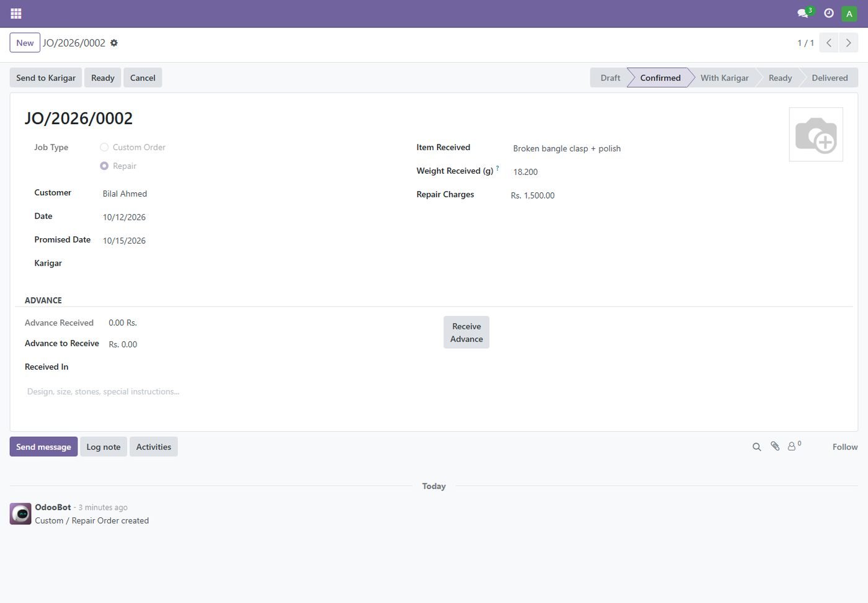Click the Ready action button
The image size is (868, 603).
(103, 78)
